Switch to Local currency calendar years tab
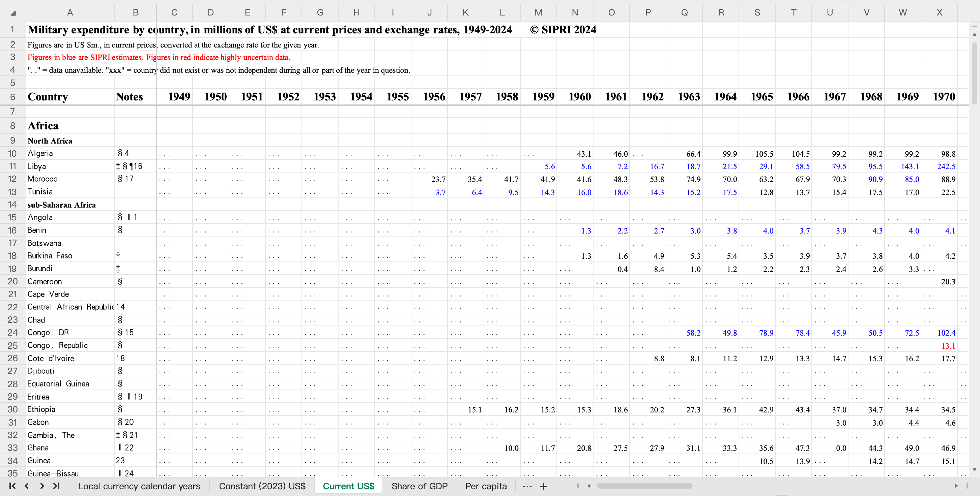This screenshot has height=496, width=980. click(139, 486)
